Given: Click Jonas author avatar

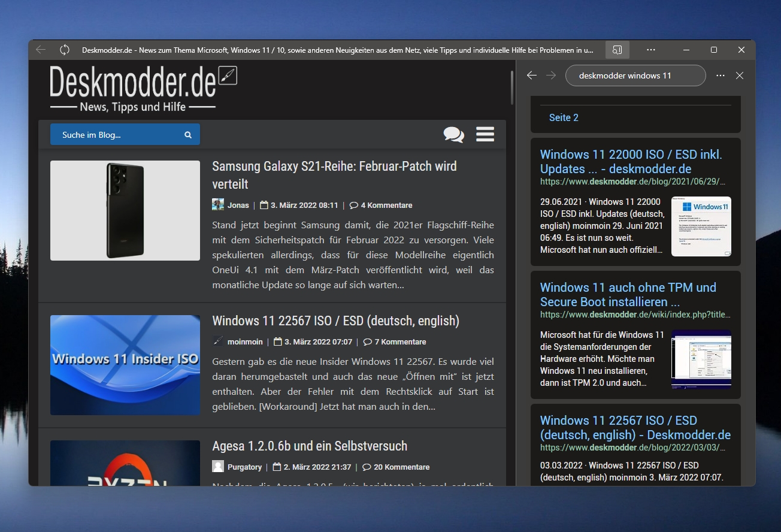Looking at the screenshot, I should pyautogui.click(x=218, y=205).
